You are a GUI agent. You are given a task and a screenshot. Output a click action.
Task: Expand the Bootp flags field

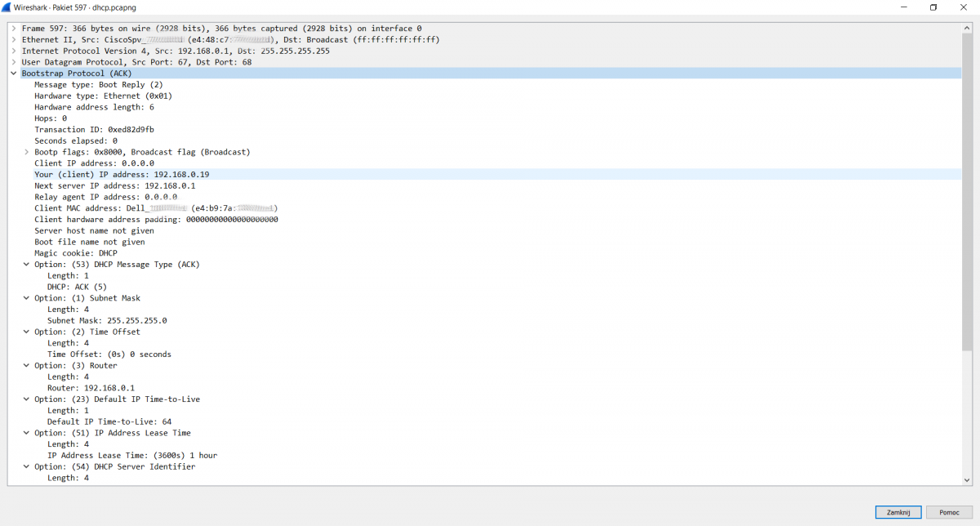click(27, 152)
